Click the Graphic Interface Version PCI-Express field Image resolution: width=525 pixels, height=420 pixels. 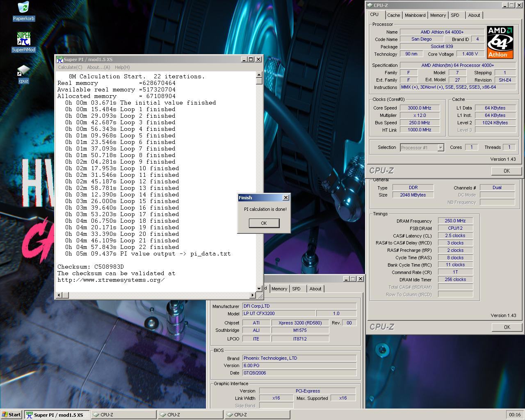click(x=308, y=391)
